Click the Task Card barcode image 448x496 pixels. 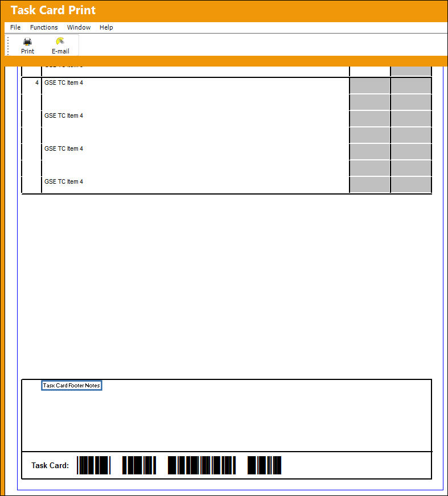coord(179,465)
